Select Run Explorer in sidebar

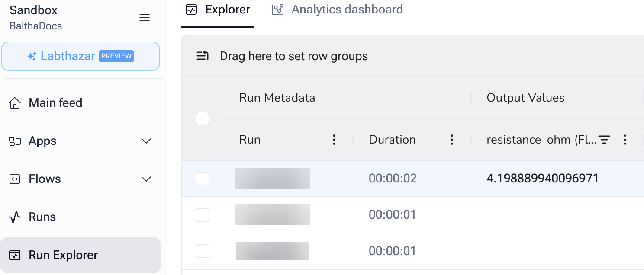[x=80, y=255]
